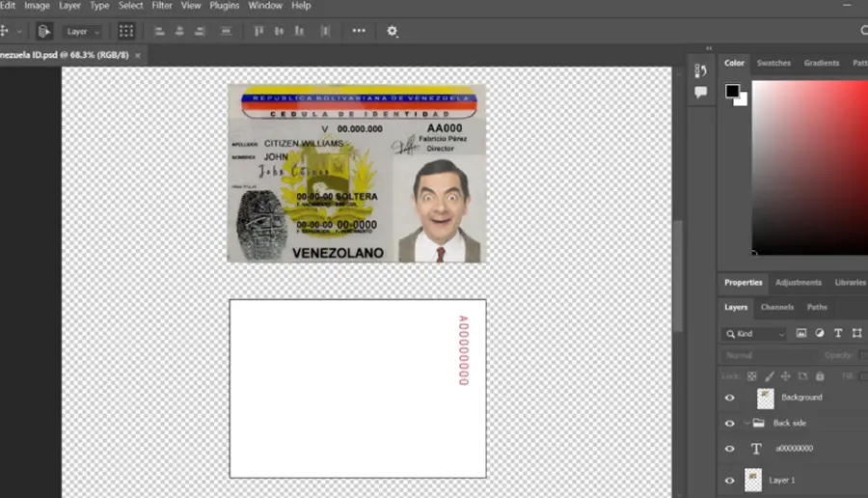Open the Kind filter dropdown
Screen dimensions: 868x498
[x=754, y=334]
